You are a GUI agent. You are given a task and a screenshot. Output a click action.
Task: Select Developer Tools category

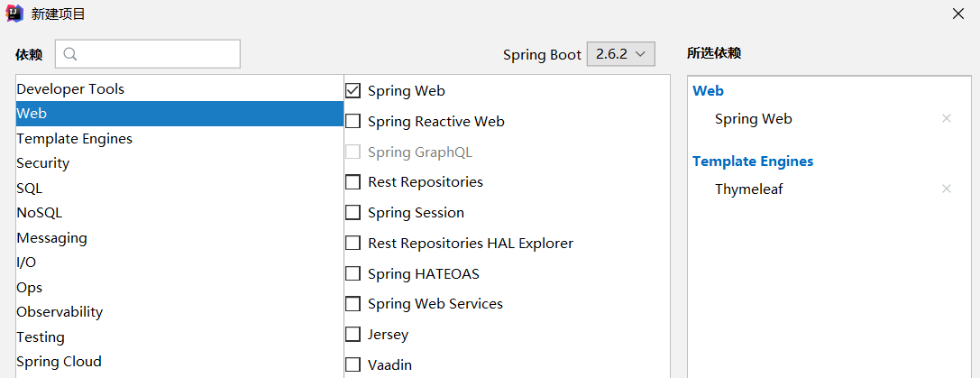pos(180,89)
